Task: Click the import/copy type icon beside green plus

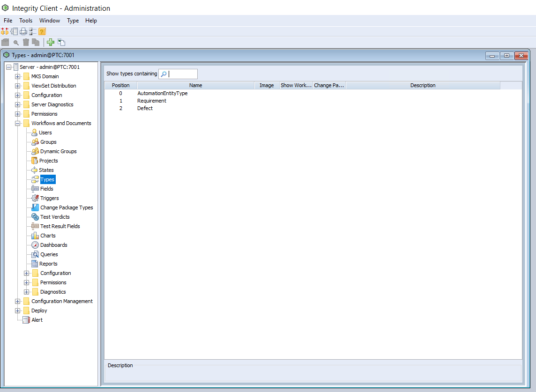Action: pos(61,43)
